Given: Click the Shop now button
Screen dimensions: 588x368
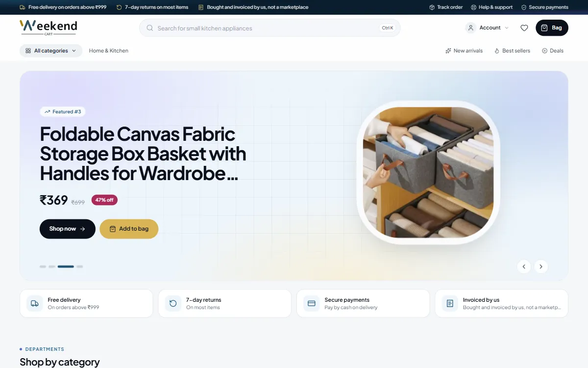Looking at the screenshot, I should pos(68,229).
